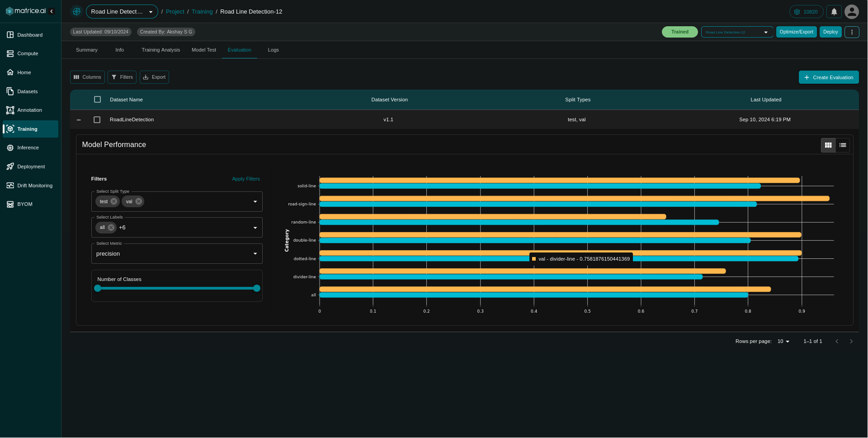Expand the Select Split Type dropdown
868x438 pixels.
tap(255, 202)
